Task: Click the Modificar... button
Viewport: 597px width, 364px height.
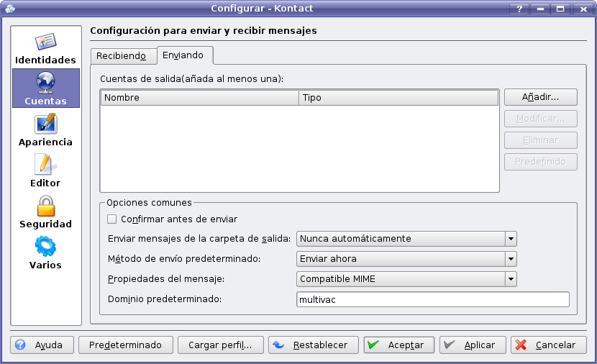Action: coord(541,119)
